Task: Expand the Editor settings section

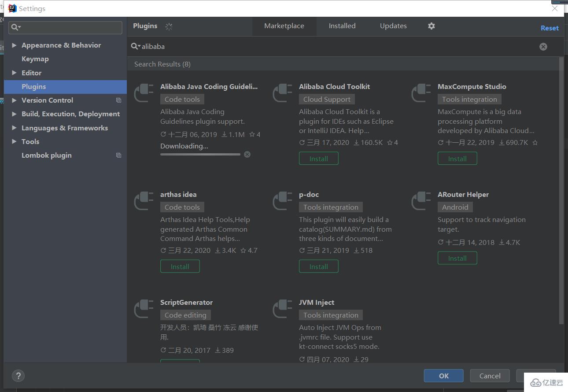Action: tap(14, 73)
